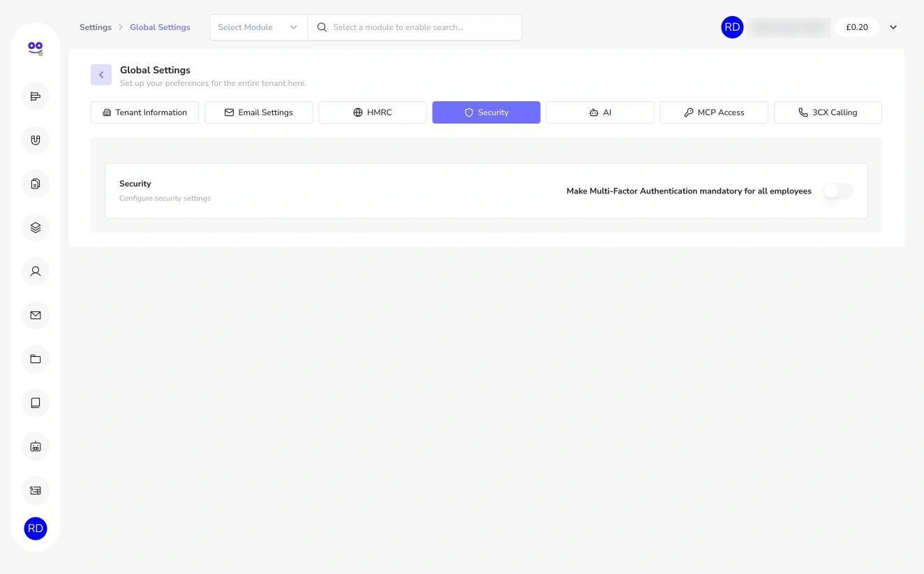The width and height of the screenshot is (924, 574).
Task: Open the 3CX Calling tab
Action: 828,112
